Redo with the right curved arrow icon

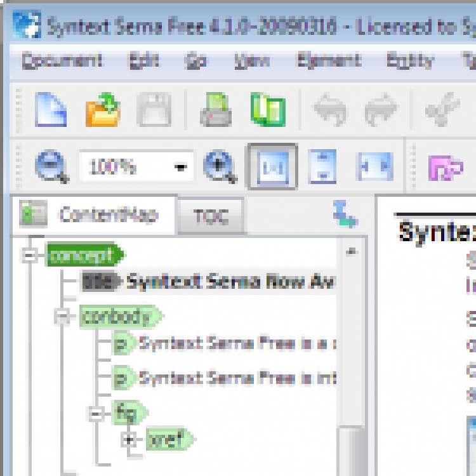pyautogui.click(x=381, y=110)
